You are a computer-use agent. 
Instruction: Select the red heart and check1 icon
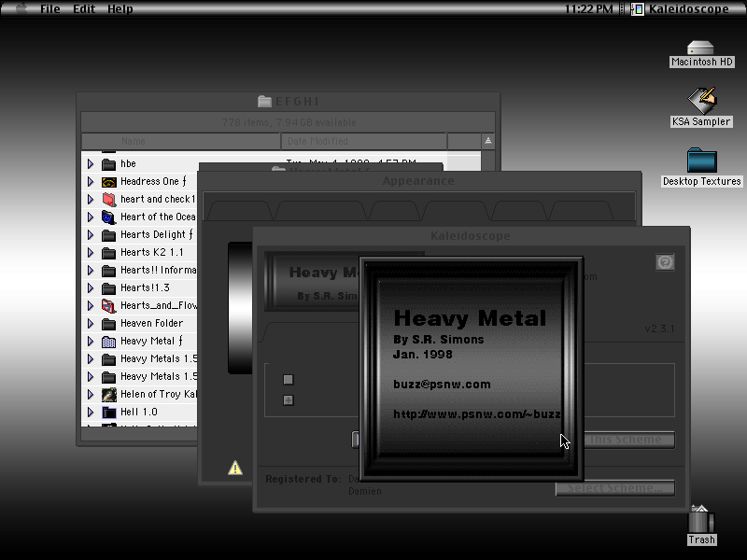(x=108, y=200)
